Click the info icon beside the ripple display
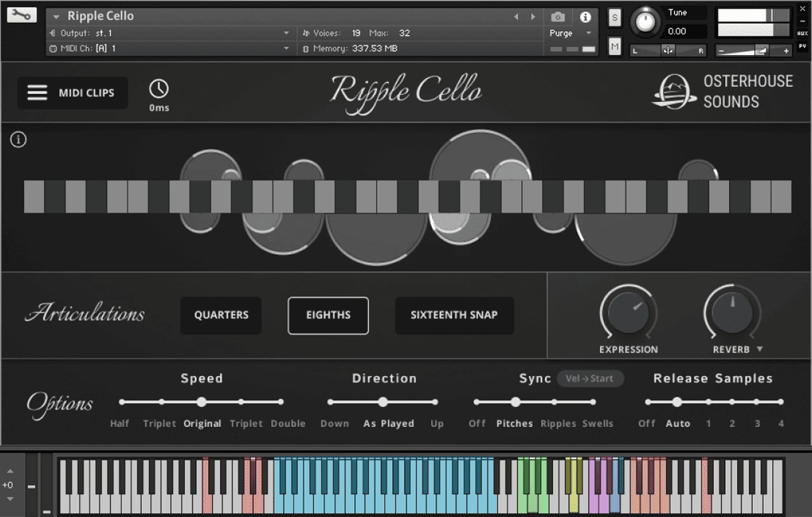This screenshot has width=812, height=517. (18, 140)
